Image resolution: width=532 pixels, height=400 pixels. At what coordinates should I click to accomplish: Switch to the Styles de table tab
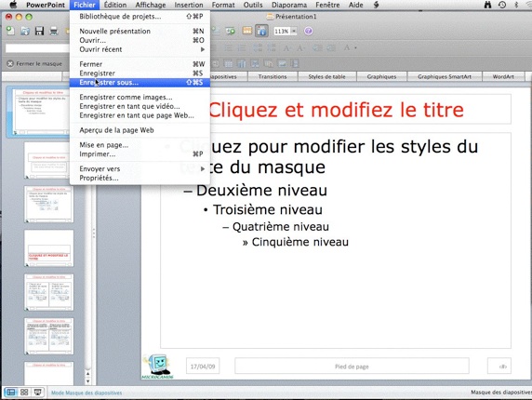tap(327, 76)
